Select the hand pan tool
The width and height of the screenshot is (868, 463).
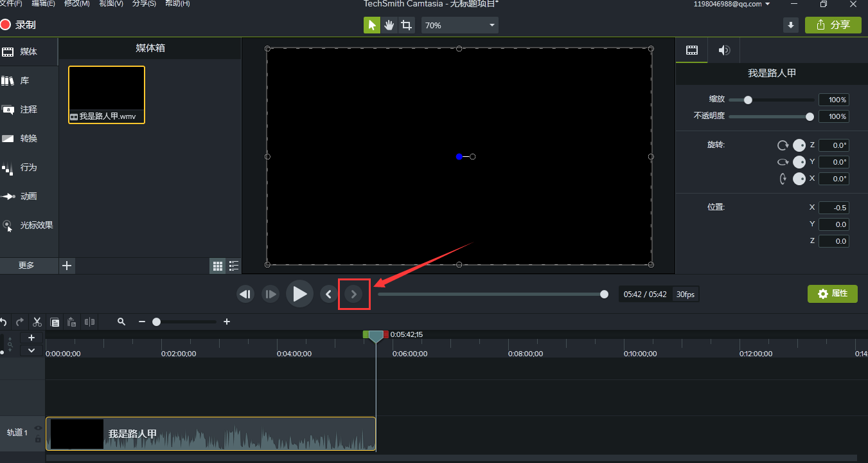pos(389,25)
